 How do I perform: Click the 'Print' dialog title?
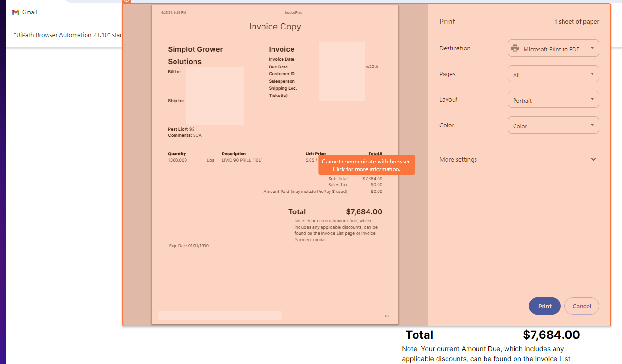click(447, 22)
